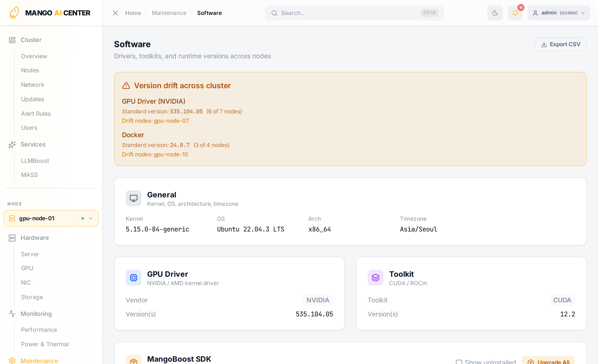Open the MASS service

(29, 175)
